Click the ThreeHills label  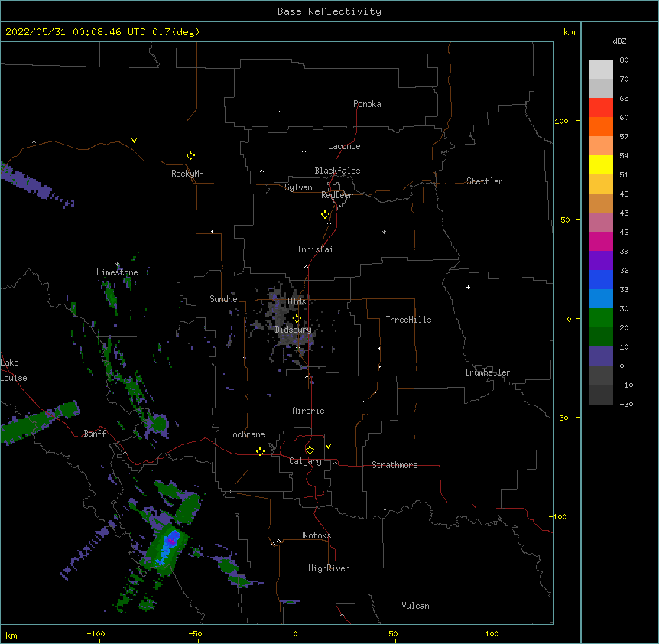(x=408, y=320)
